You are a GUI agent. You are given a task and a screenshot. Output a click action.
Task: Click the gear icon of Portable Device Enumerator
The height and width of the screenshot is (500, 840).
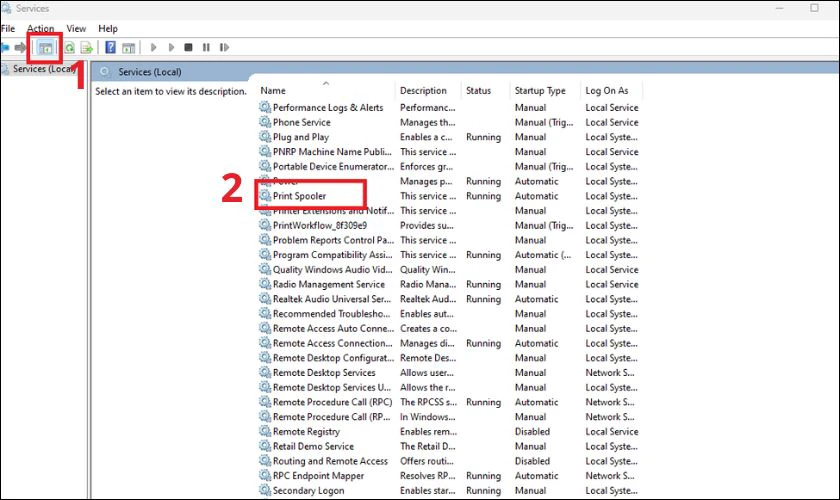pyautogui.click(x=265, y=166)
